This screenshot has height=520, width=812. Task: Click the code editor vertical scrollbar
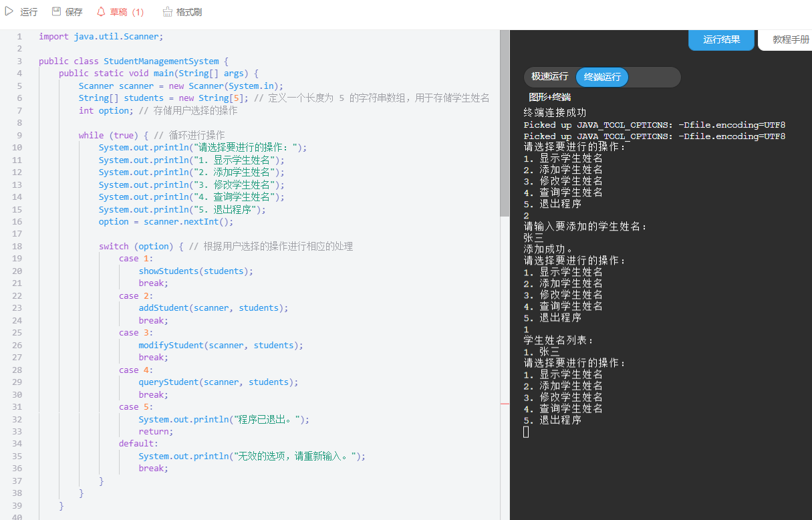505,124
